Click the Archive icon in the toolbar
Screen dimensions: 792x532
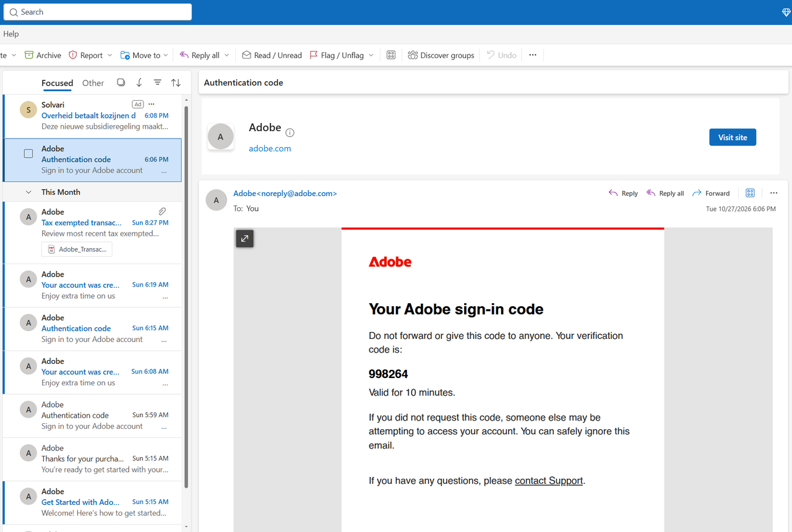(29, 55)
